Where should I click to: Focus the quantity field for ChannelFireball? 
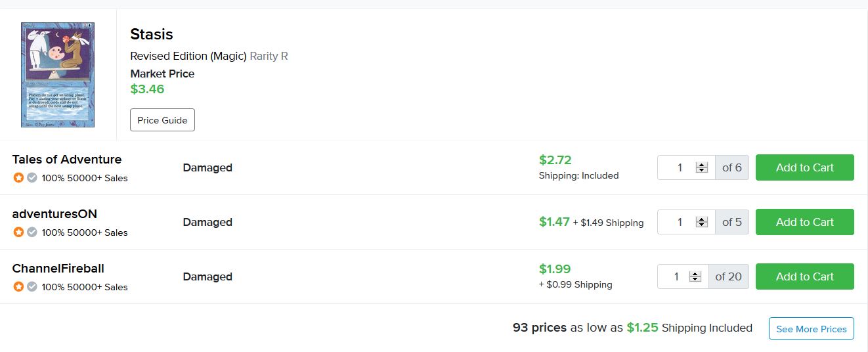676,276
